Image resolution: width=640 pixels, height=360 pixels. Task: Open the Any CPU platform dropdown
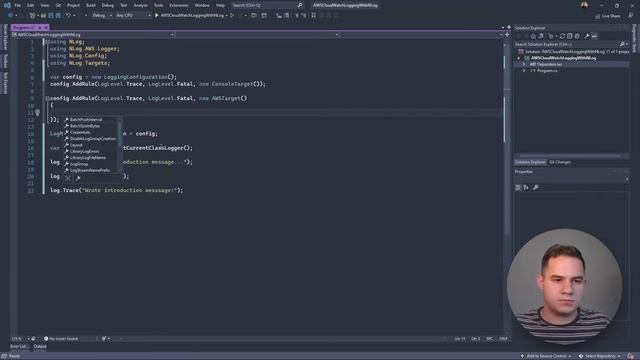(133, 15)
